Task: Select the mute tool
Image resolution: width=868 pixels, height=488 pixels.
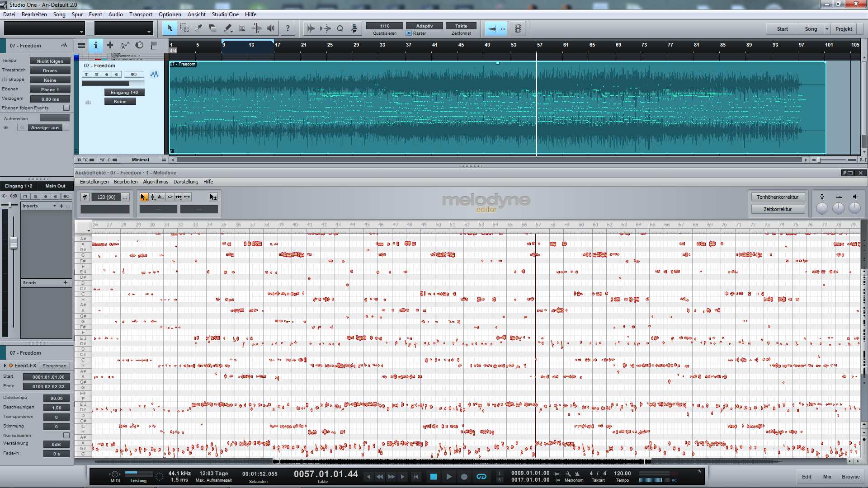Action: (242, 28)
